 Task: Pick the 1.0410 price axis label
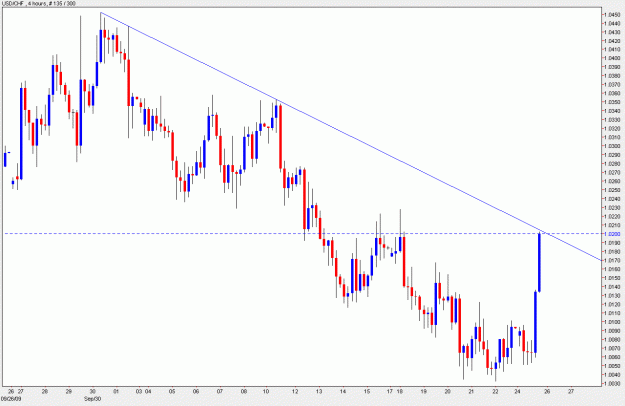(x=612, y=49)
